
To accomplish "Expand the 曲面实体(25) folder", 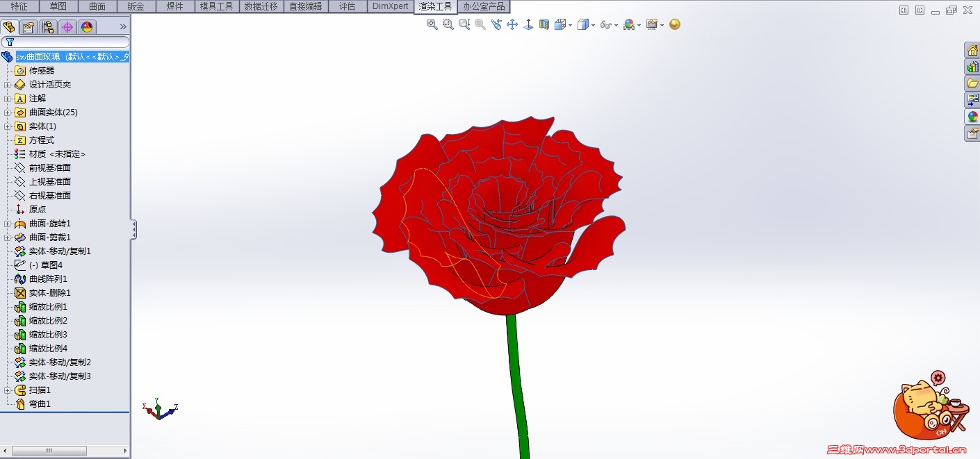I will (7, 112).
